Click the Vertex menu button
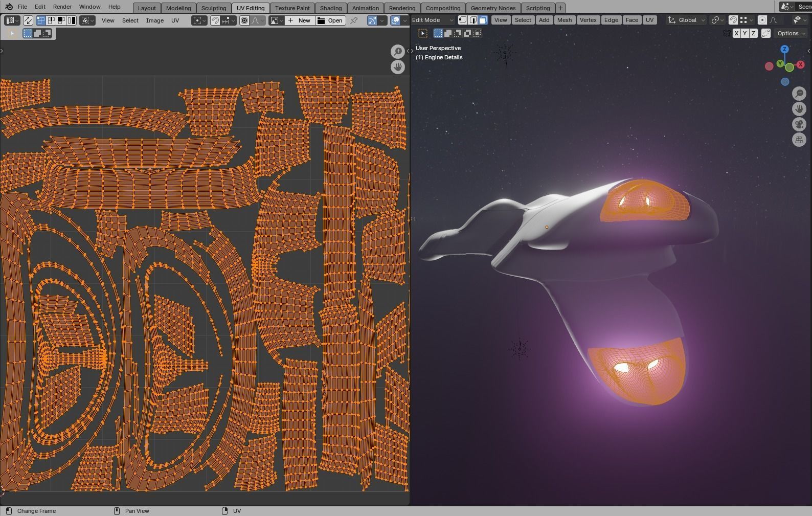Image resolution: width=812 pixels, height=516 pixels. click(x=588, y=20)
